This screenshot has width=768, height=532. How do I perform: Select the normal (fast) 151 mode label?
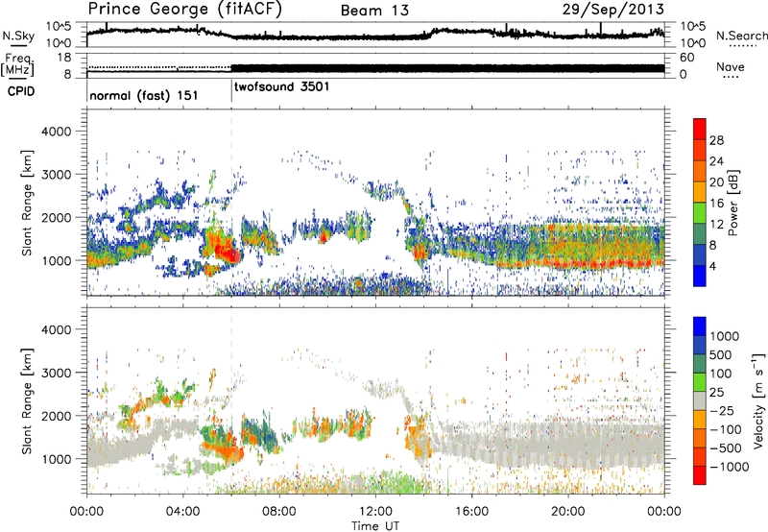pos(144,95)
